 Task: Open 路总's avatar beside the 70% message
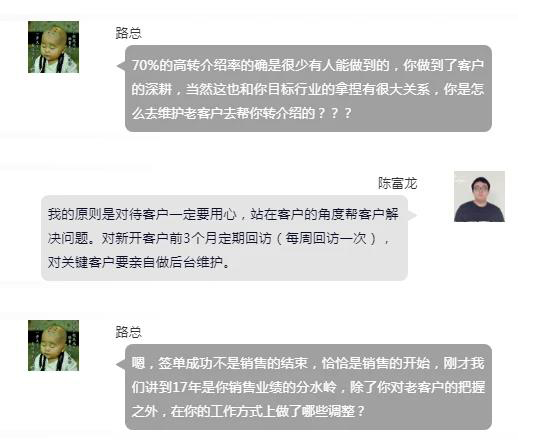(x=53, y=47)
